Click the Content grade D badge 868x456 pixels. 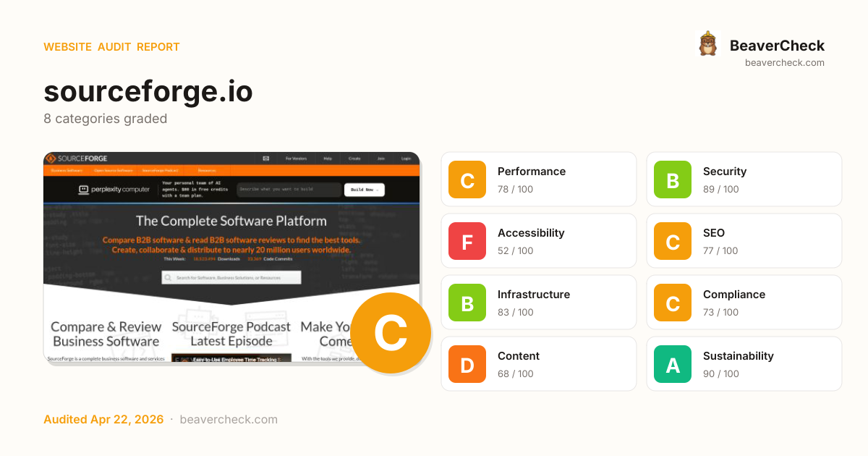[467, 364]
